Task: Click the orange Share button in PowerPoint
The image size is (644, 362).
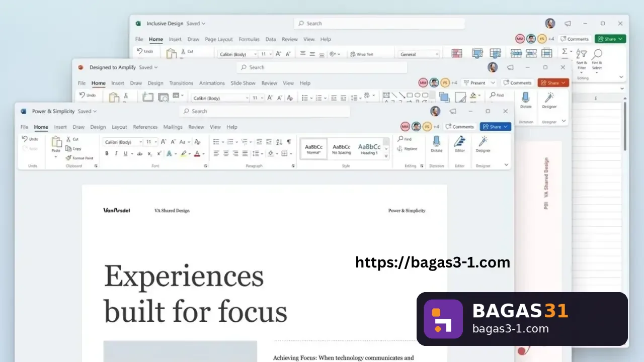Action: pos(553,82)
